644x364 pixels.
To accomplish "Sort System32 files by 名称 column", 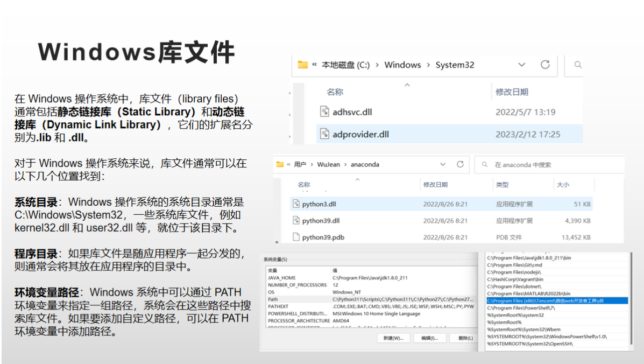I will [x=335, y=92].
